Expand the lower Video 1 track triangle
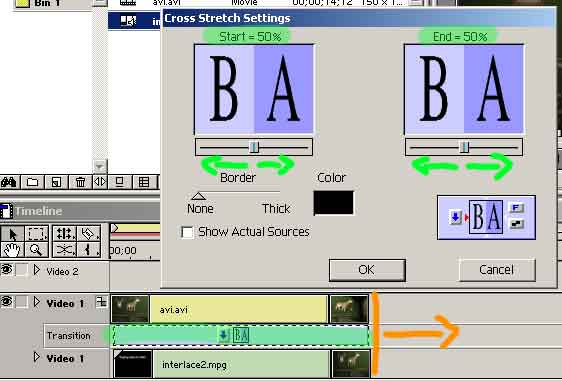Viewport: 562px width, 381px height. pyautogui.click(x=37, y=357)
